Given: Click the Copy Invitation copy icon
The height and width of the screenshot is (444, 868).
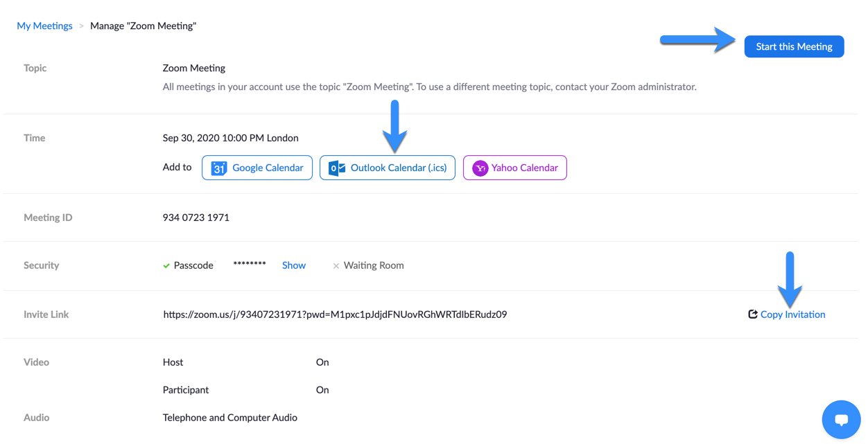Looking at the screenshot, I should tap(752, 314).
